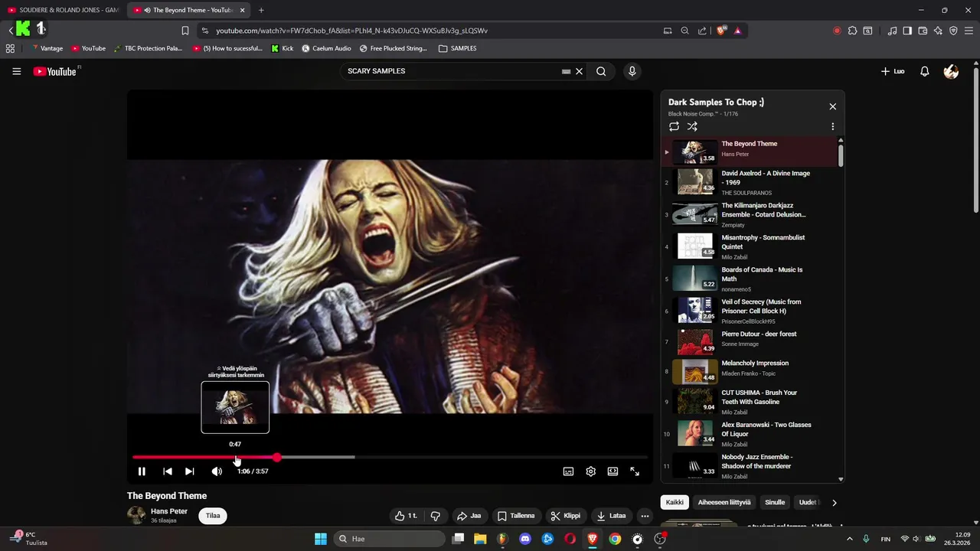Viewport: 980px width, 551px height.
Task: Click the red progress scrubber dot
Action: click(x=276, y=458)
